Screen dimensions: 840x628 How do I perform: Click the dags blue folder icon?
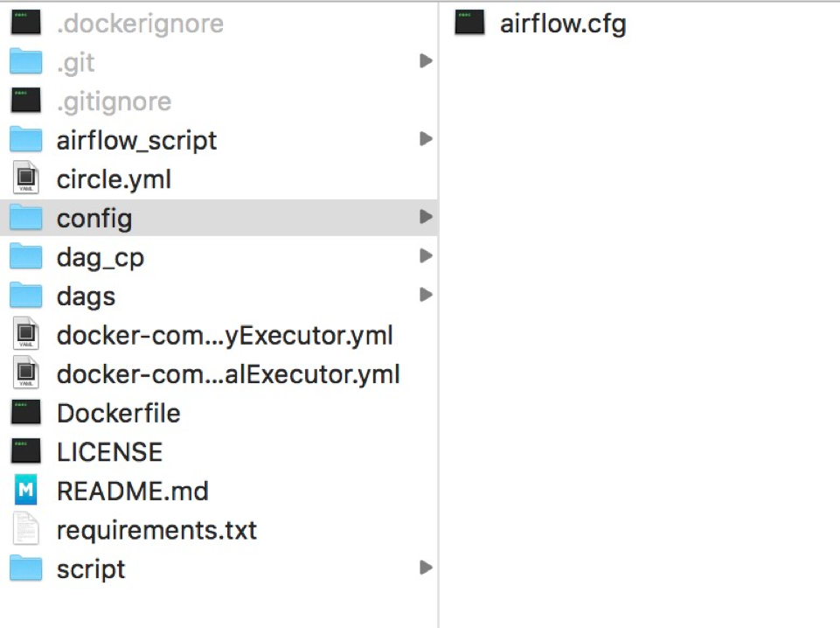24,296
